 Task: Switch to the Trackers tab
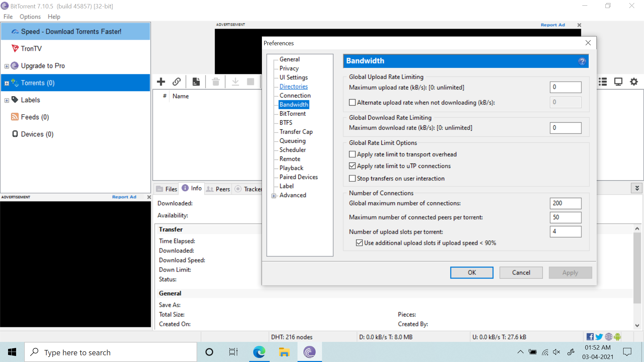248,189
